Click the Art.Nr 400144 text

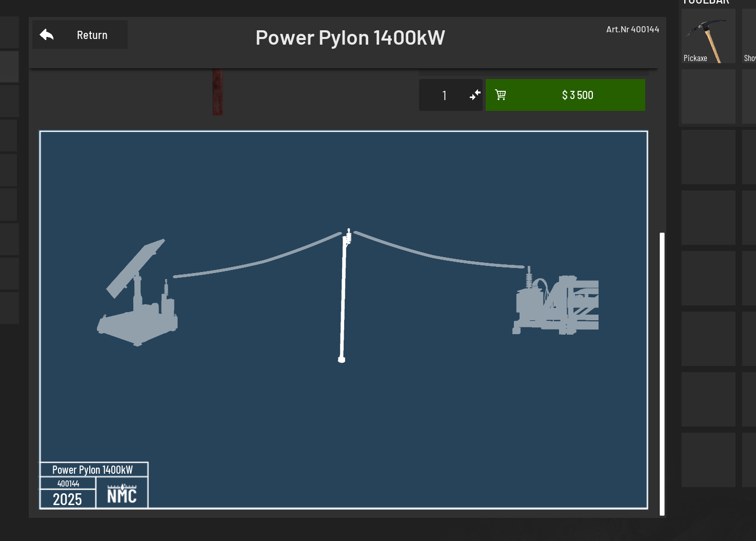(632, 30)
